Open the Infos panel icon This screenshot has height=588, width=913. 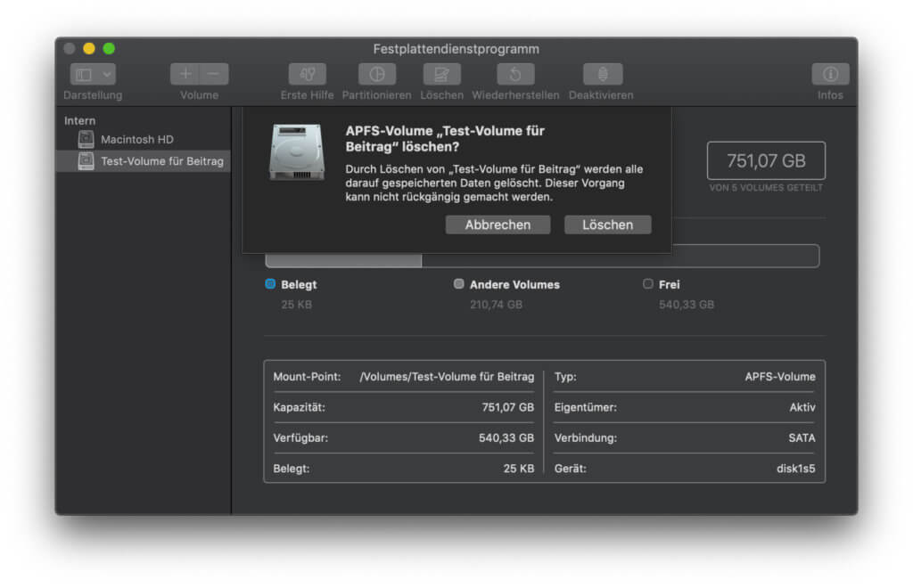click(x=829, y=75)
